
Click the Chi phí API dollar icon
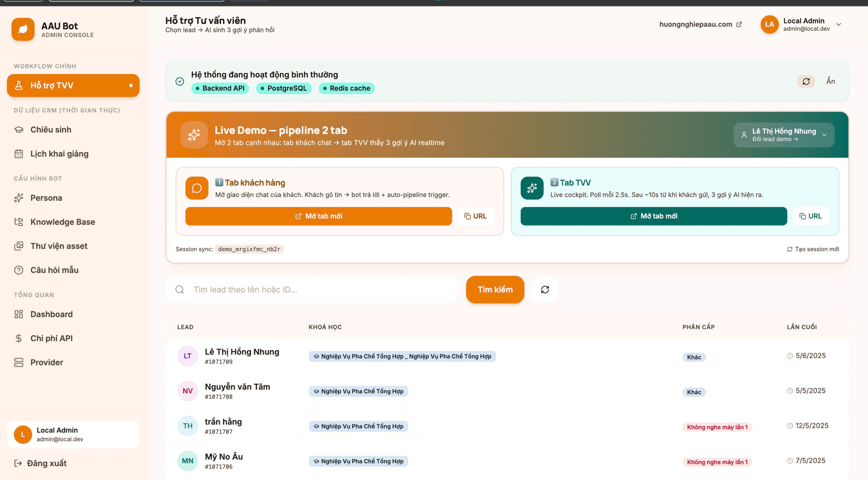tap(19, 338)
